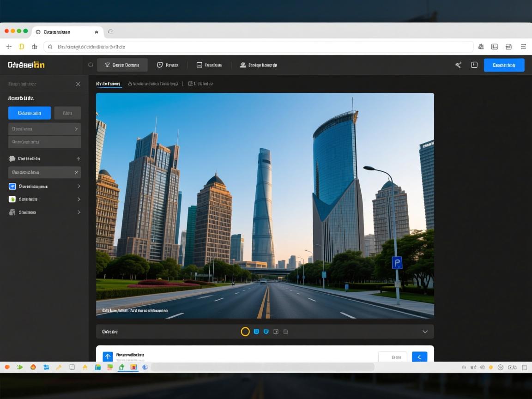Expand the first gray row under the sidebar buttons
This screenshot has height=399, width=532.
(44, 129)
